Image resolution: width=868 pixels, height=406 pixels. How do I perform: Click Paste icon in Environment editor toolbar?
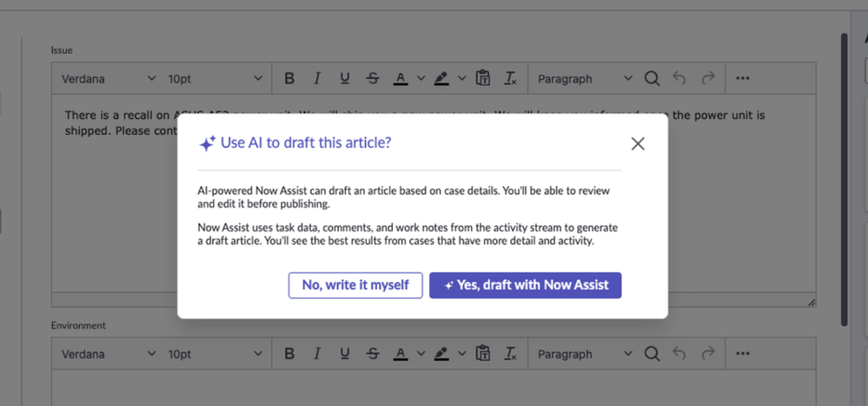484,354
